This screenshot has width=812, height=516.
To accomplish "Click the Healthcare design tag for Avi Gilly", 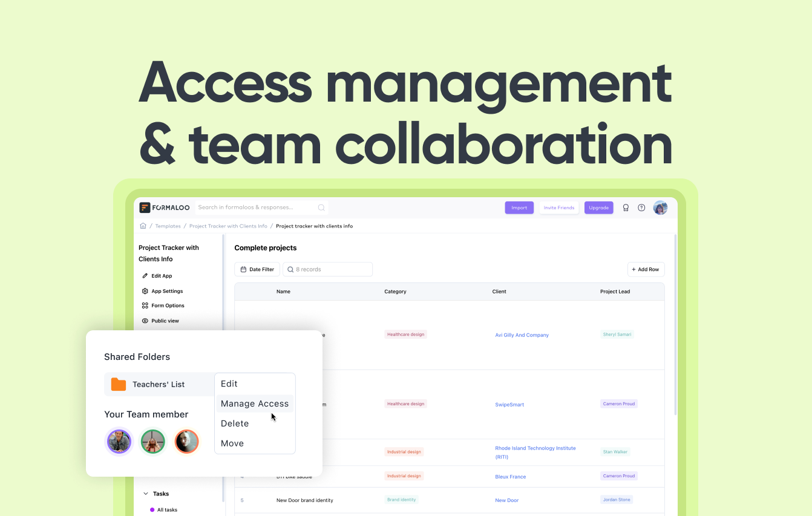I will pos(405,334).
